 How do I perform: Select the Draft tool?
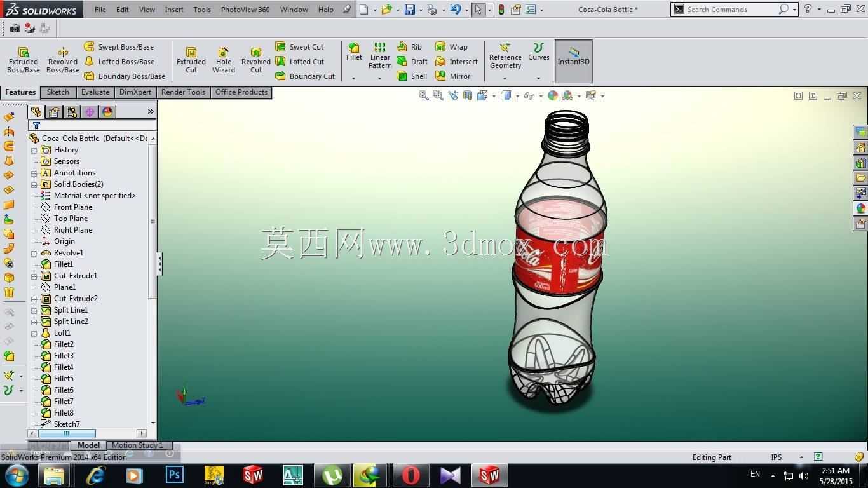pos(412,62)
